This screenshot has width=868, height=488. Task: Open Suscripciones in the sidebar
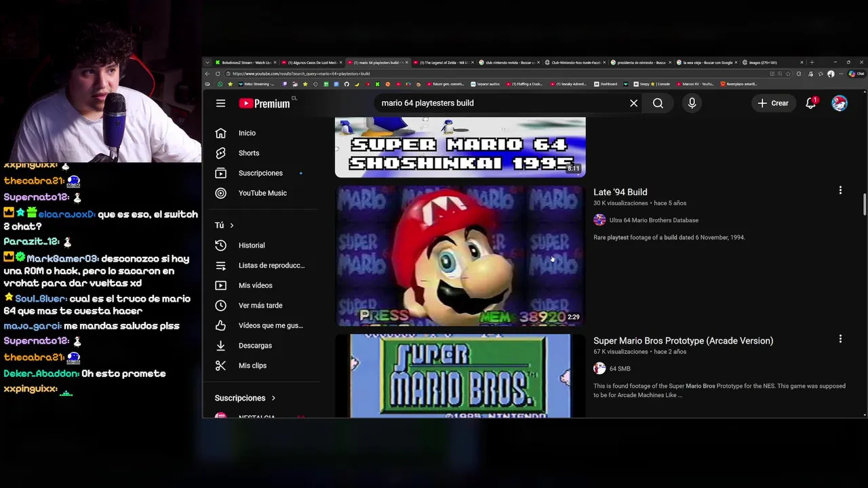(260, 173)
